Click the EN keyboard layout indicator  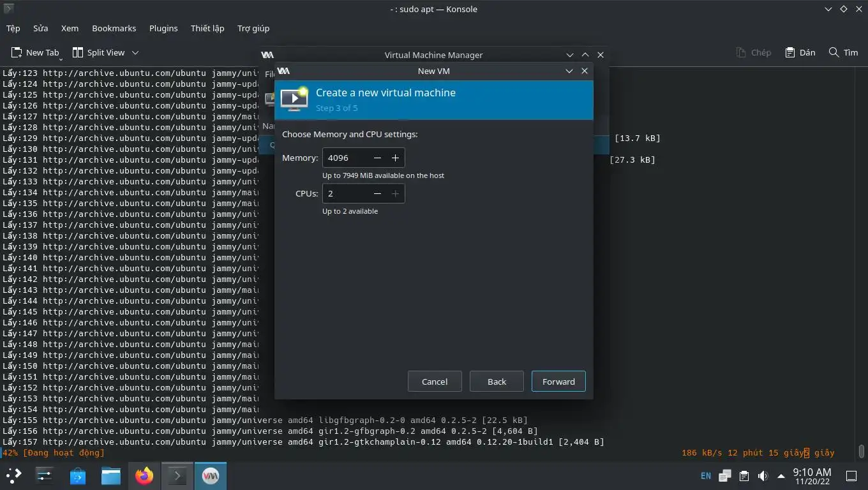pos(706,476)
